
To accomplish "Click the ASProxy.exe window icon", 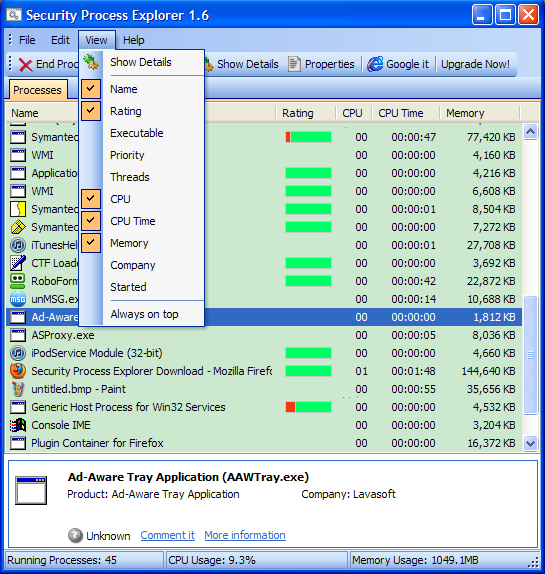I will point(18,335).
